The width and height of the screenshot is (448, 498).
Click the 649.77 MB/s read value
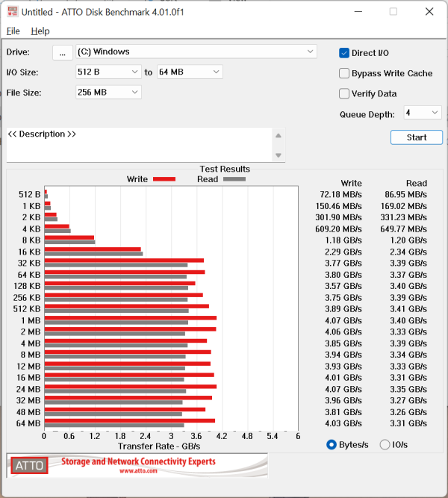point(403,229)
